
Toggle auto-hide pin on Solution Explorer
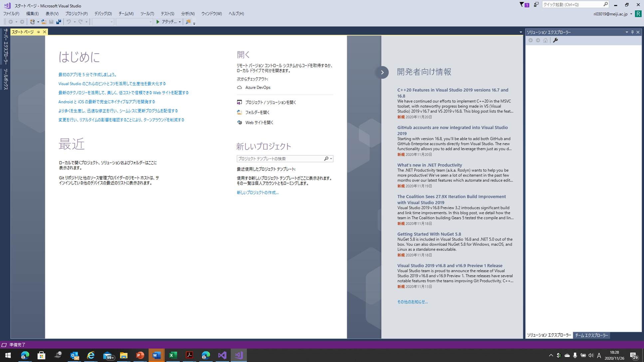tap(632, 32)
